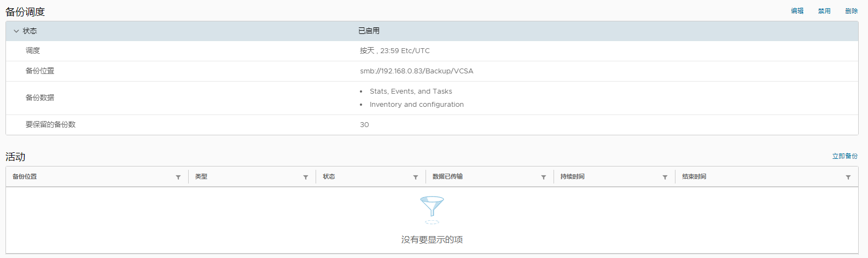Sort activity by 备份位置 header
This screenshot has width=868, height=258.
click(x=25, y=177)
